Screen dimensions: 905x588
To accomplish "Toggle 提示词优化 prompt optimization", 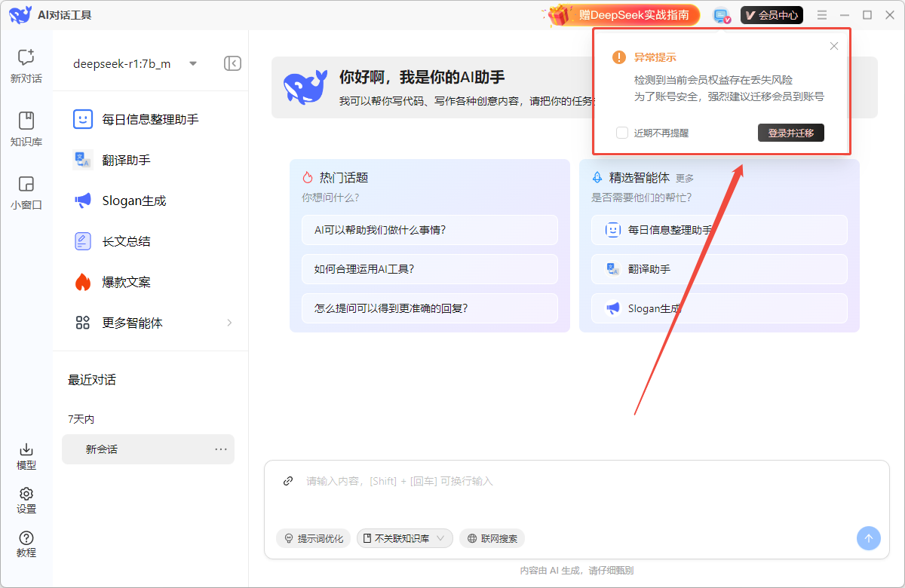I will pyautogui.click(x=313, y=538).
